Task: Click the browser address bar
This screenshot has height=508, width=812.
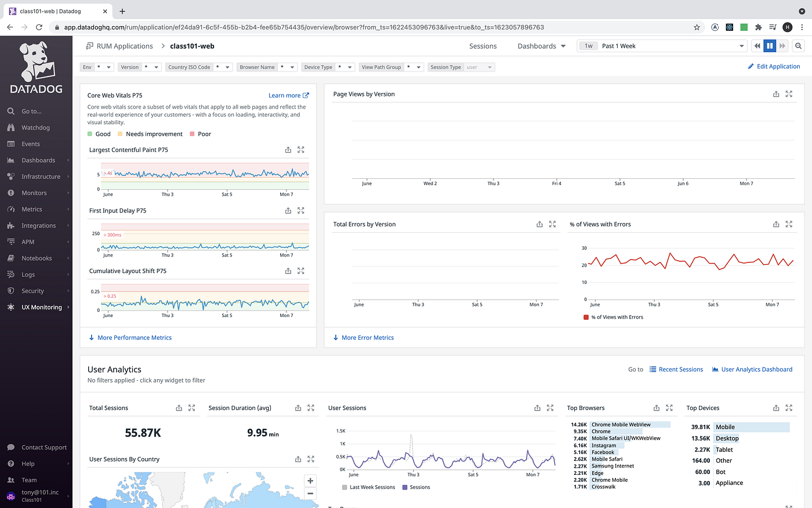Action: pos(377,27)
